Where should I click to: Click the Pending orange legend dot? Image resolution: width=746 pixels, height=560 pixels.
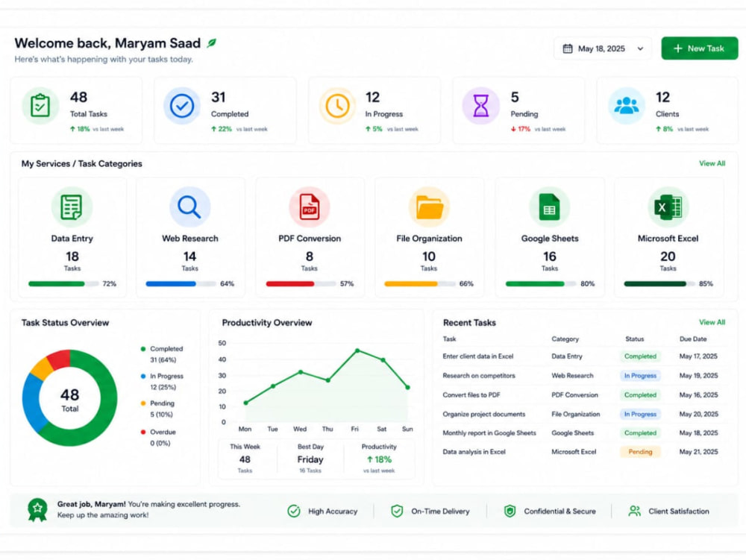[x=143, y=403]
